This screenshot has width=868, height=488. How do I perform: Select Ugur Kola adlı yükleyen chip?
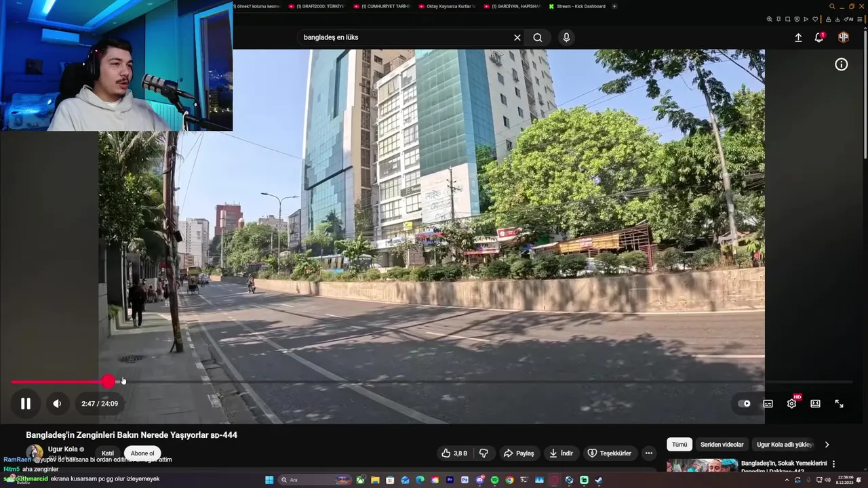tap(784, 445)
